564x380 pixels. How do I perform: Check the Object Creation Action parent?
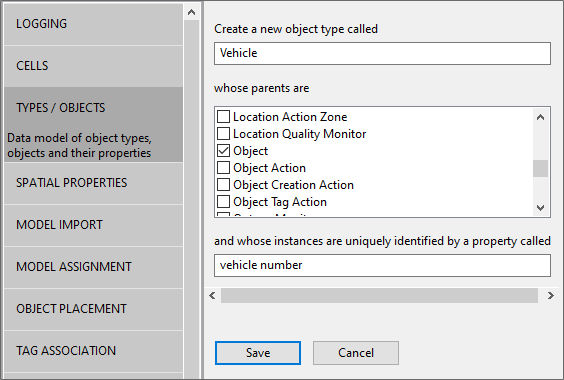(x=223, y=185)
